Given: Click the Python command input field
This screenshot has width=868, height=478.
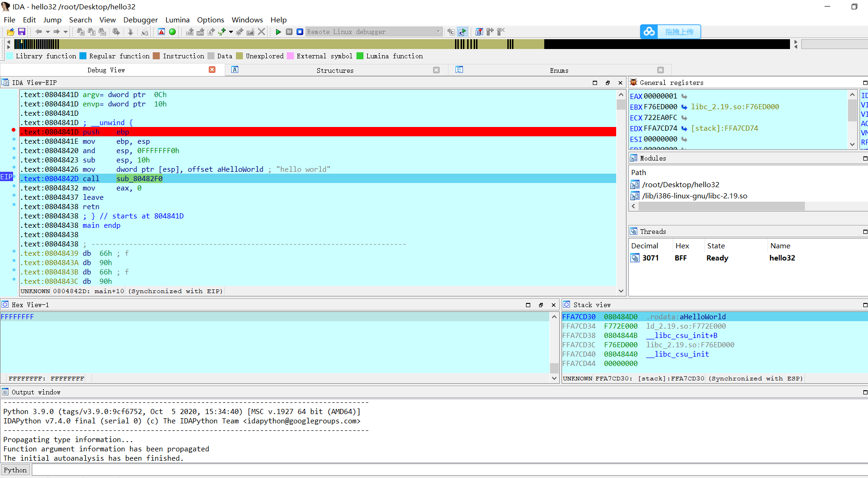Looking at the screenshot, I should tap(449, 470).
